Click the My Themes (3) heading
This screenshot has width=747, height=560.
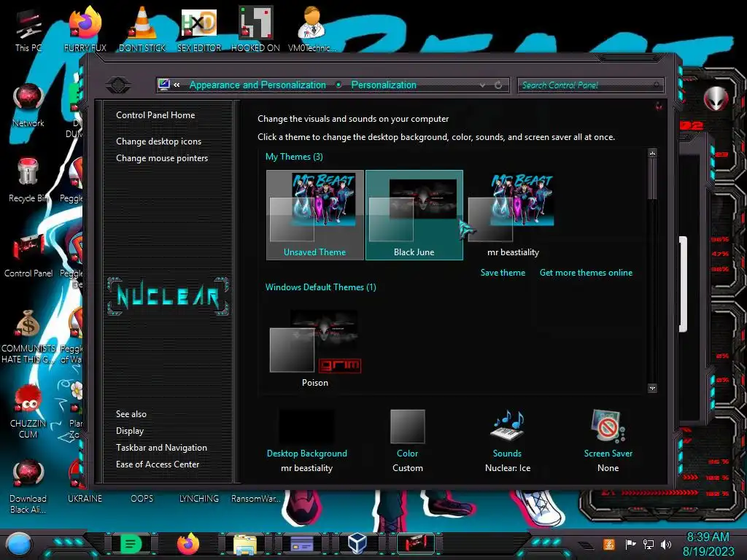click(x=294, y=157)
